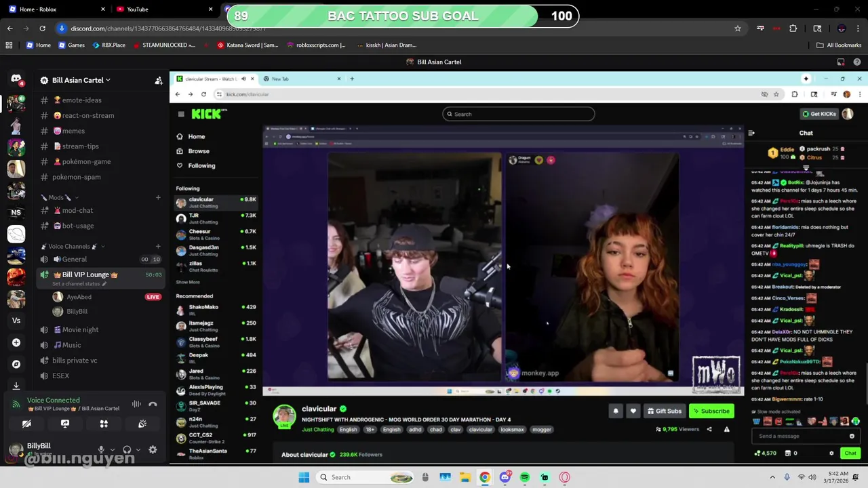Open Discord activities launcher icon
Viewport: 868px width, 488px height.
click(104, 424)
